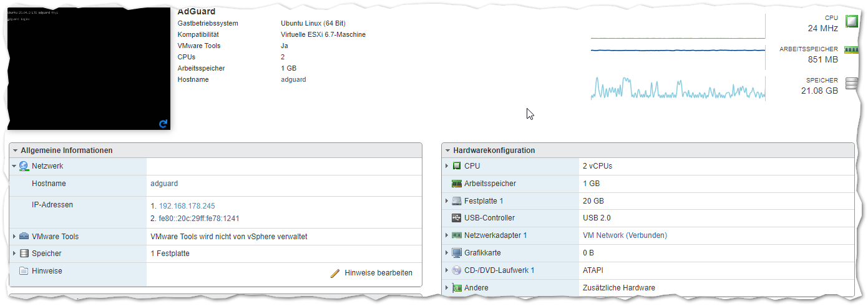
Task: Click the pencil icon for Hinweise bearbeiten
Action: tap(335, 273)
